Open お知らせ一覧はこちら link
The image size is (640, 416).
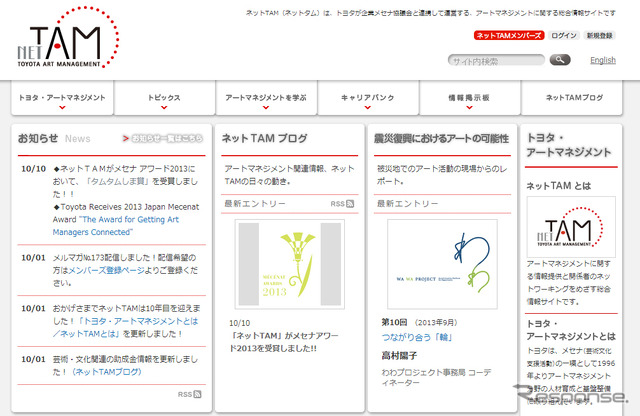[163, 138]
